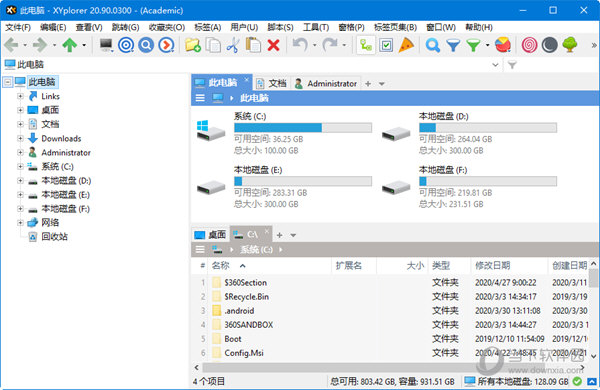The height and width of the screenshot is (390, 600).
Task: Toggle the folder tree panel icon
Action: coord(366,45)
